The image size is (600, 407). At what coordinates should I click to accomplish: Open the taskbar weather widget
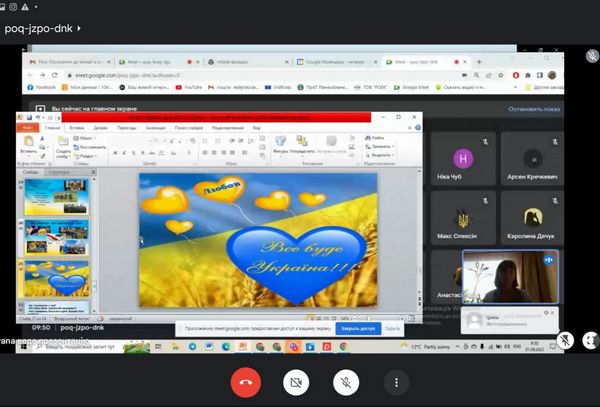pyautogui.click(x=425, y=347)
